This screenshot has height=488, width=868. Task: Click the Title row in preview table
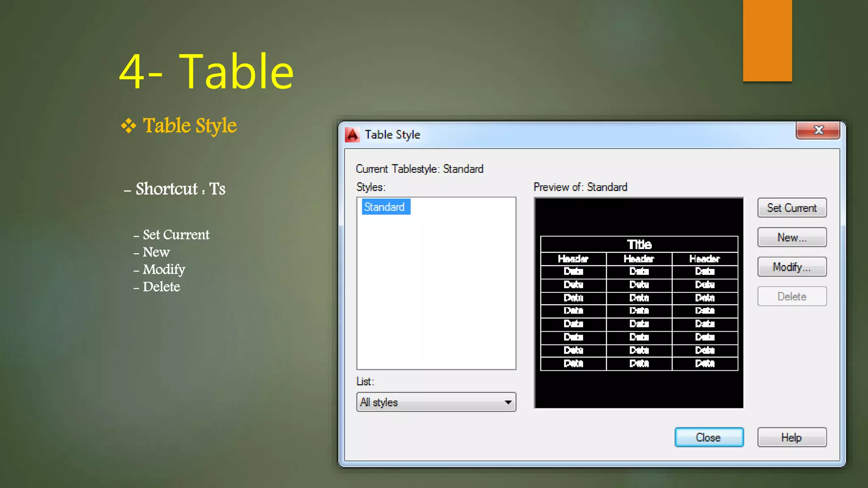click(639, 244)
